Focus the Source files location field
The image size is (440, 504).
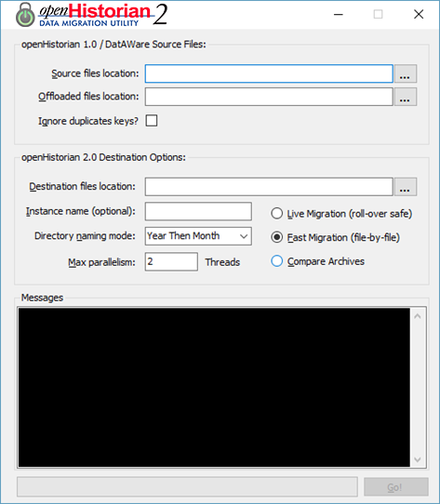coord(269,73)
